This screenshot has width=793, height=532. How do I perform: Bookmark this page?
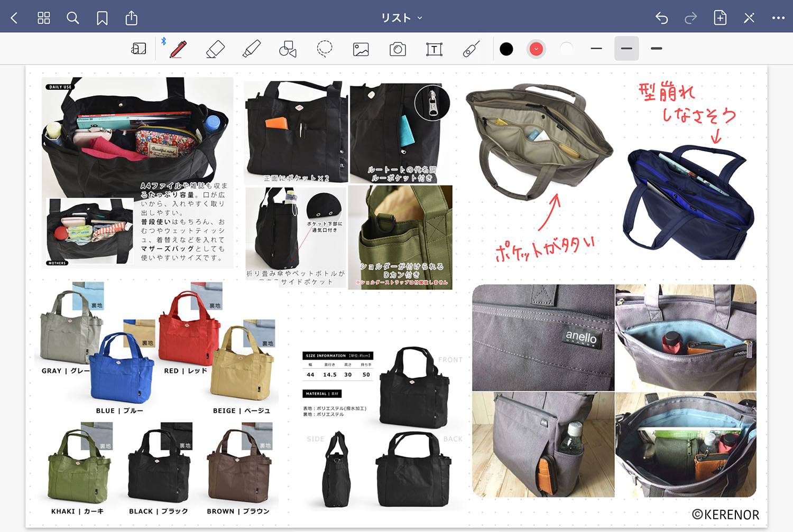pos(102,18)
